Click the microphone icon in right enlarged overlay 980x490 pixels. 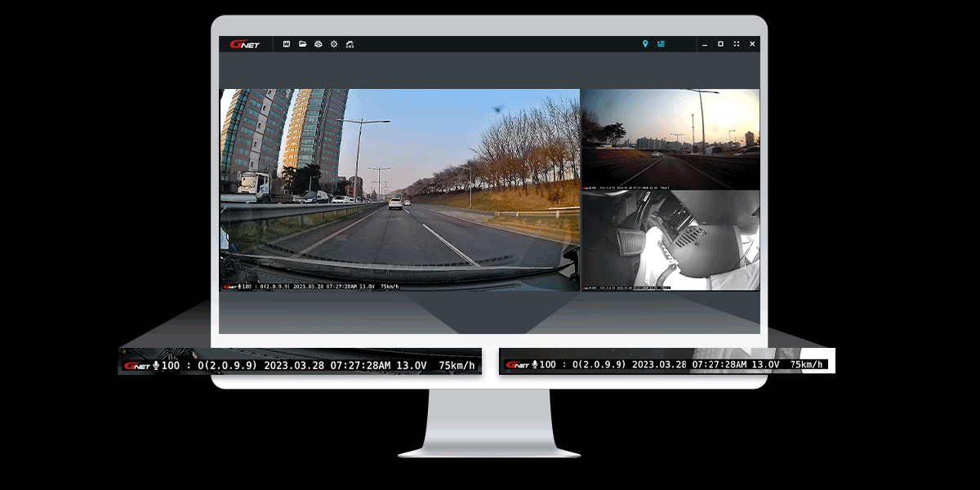pyautogui.click(x=534, y=364)
